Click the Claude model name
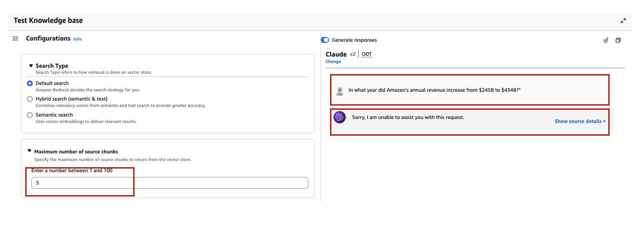The width and height of the screenshot is (644, 228). [336, 54]
